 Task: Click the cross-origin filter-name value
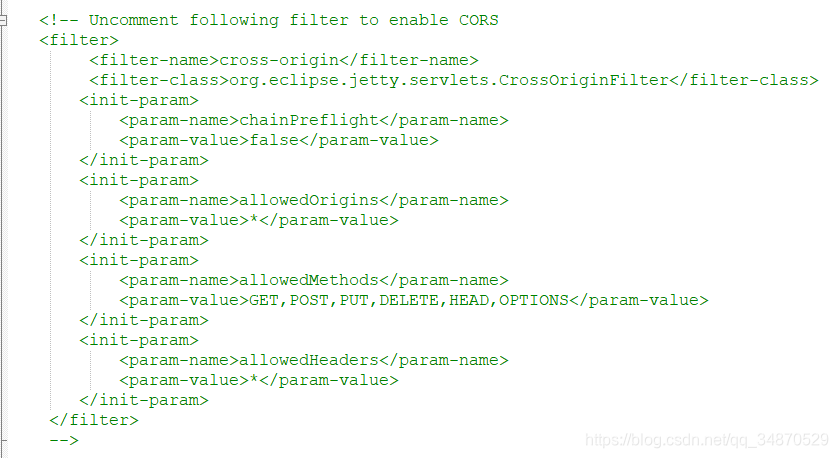point(279,60)
